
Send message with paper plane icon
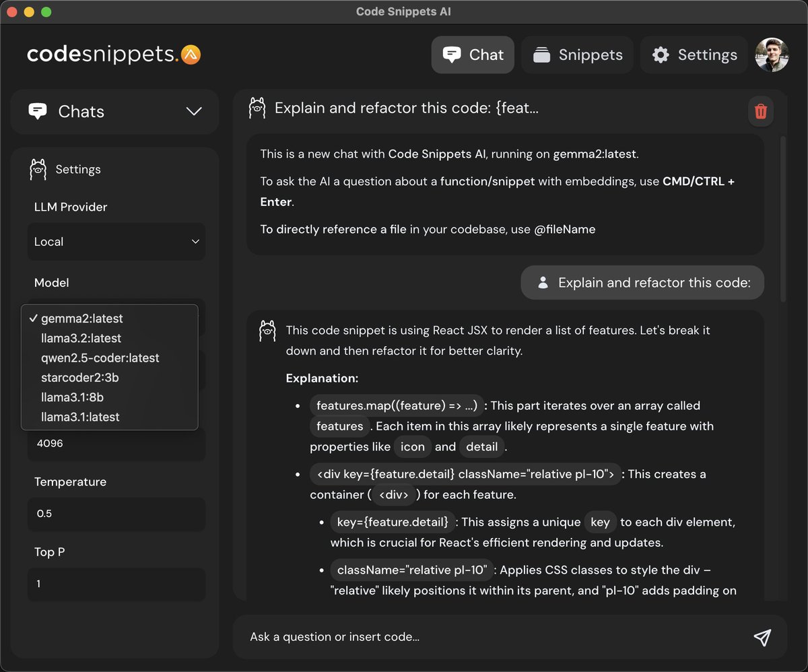point(762,638)
